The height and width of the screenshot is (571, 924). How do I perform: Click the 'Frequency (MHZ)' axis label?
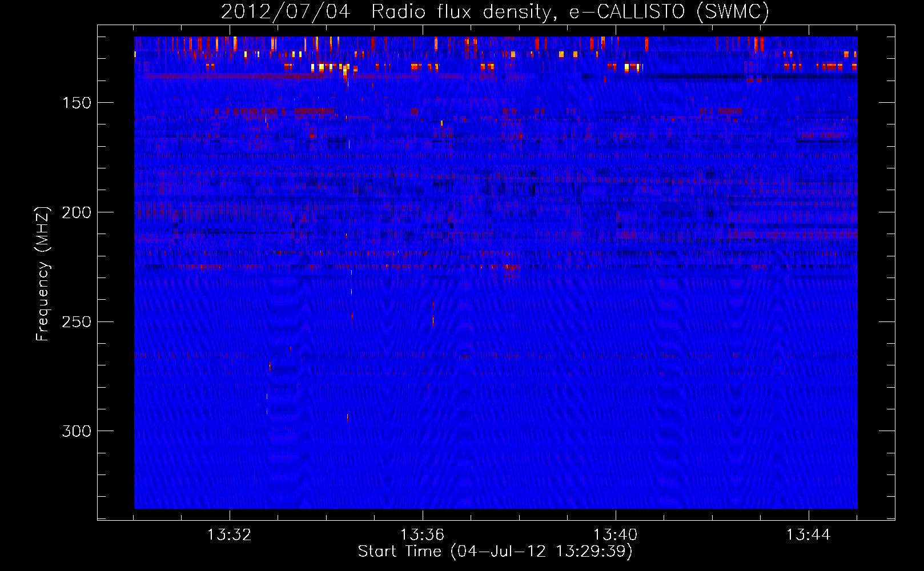pos(43,274)
